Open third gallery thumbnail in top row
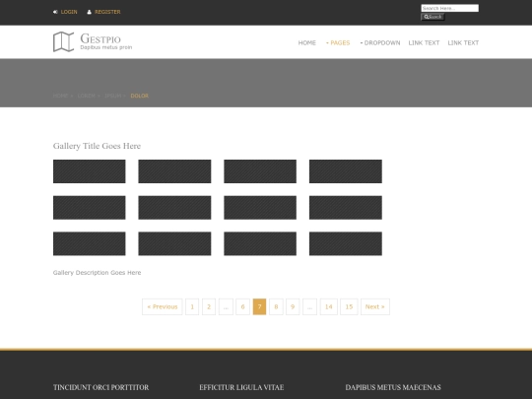This screenshot has width=532, height=399. pos(260,171)
